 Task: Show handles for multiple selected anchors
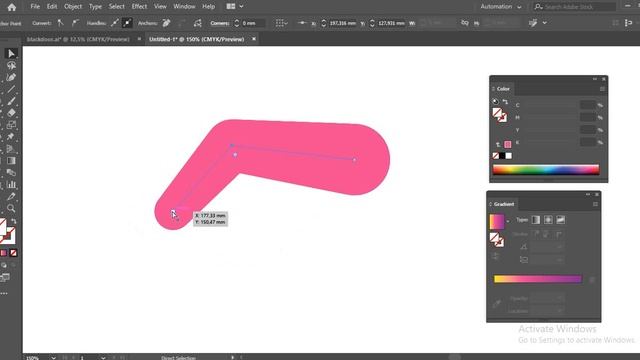click(115, 23)
